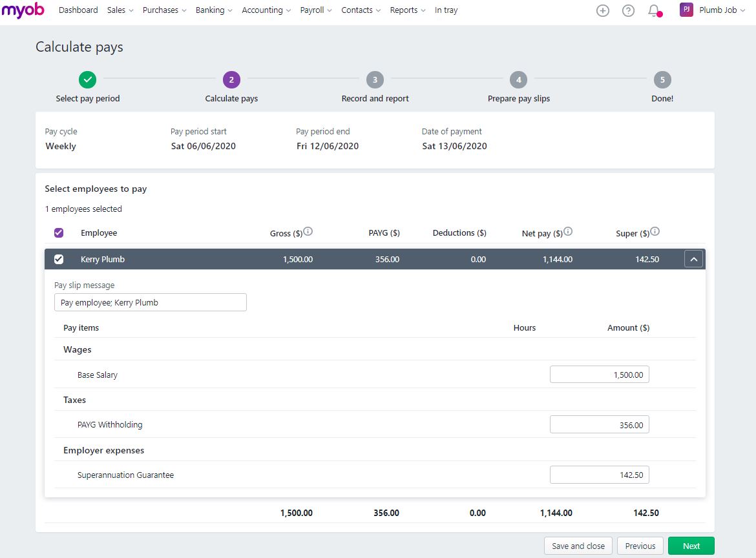This screenshot has width=756, height=558.
Task: Collapse the Kerry Plumb pay details
Action: (693, 258)
